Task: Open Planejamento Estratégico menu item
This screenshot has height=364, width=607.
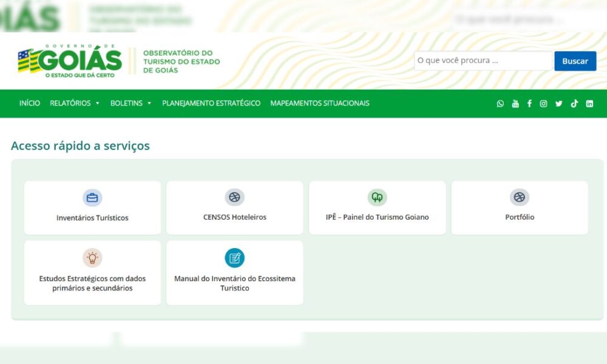Action: click(x=211, y=104)
